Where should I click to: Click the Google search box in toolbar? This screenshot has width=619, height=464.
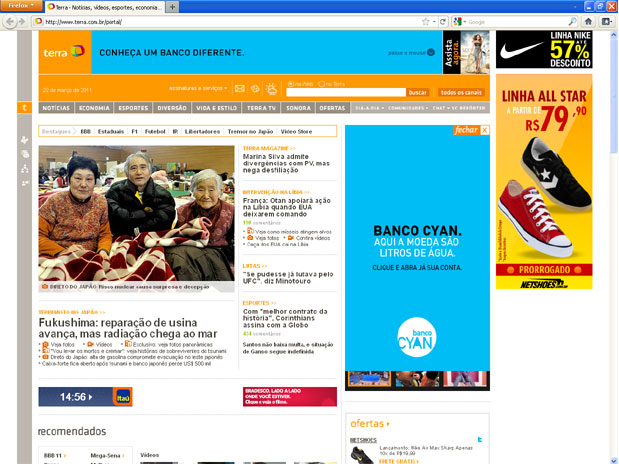(518, 22)
